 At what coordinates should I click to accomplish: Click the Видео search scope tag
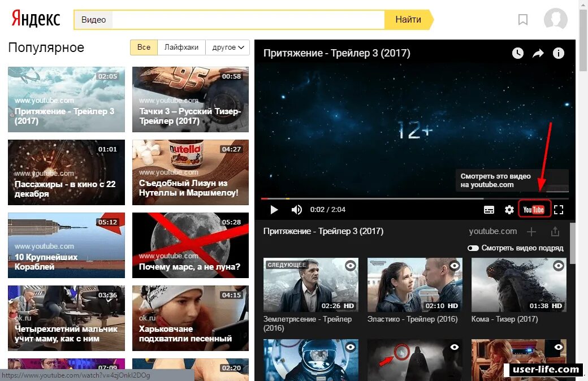tap(93, 20)
